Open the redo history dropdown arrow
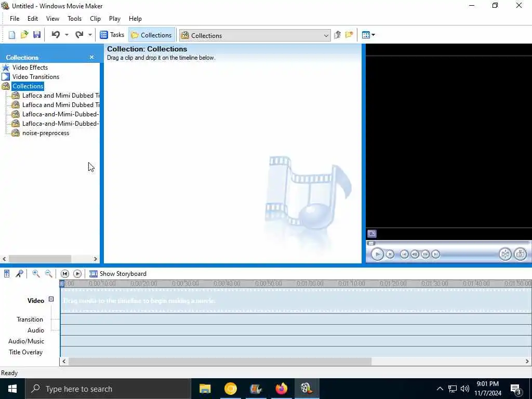Viewport: 532px width, 399px height. (x=90, y=35)
